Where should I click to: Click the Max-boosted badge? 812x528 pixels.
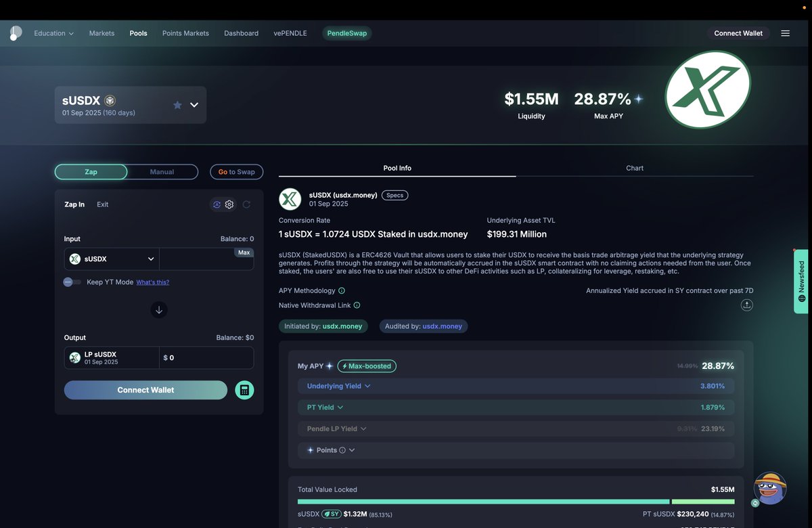pyautogui.click(x=367, y=366)
